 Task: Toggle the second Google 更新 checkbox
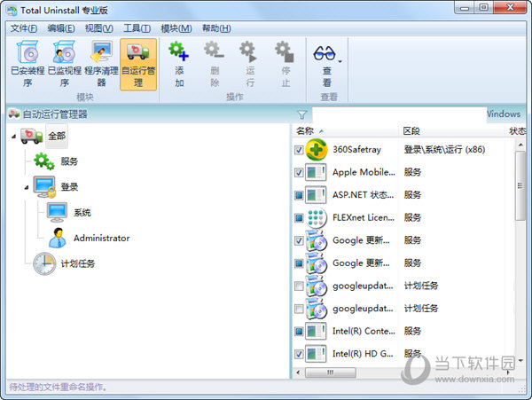point(299,263)
